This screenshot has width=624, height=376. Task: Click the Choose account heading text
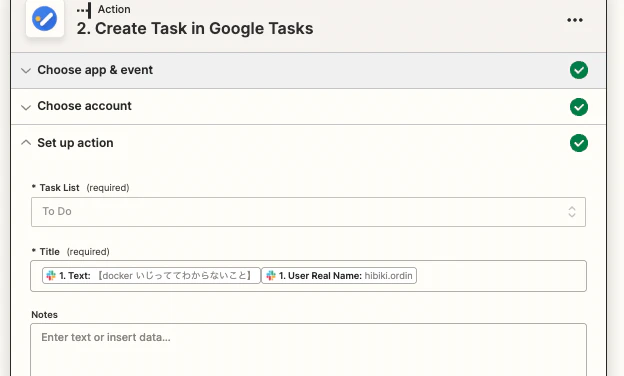click(84, 106)
